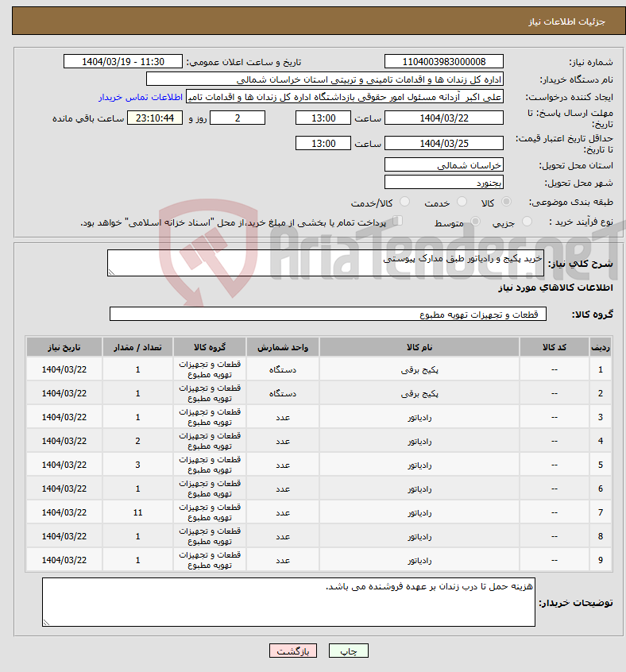Click the نام کالا column header
626x672 pixels.
click(x=419, y=347)
